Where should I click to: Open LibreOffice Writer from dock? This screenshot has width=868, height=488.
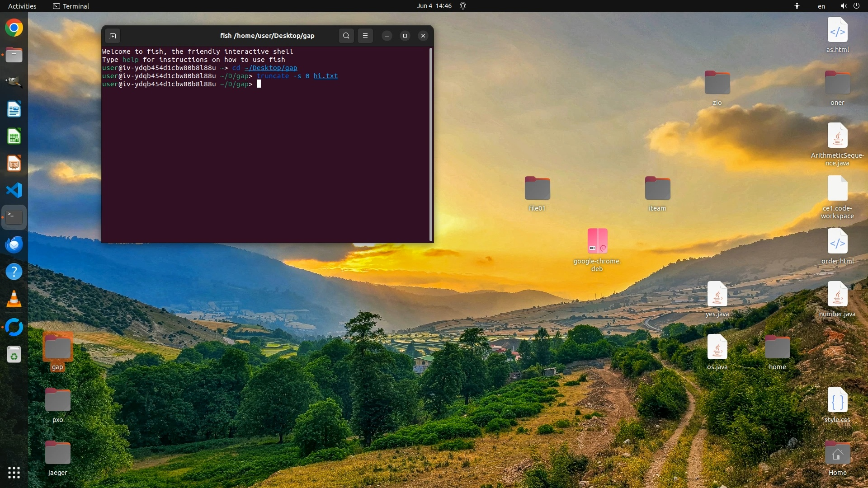coord(14,109)
